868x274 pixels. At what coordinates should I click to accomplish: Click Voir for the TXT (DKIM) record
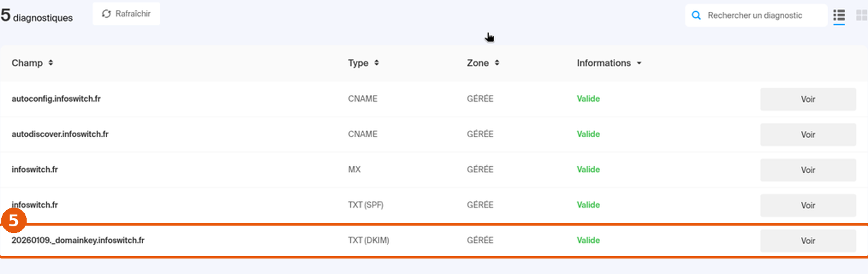tap(808, 241)
